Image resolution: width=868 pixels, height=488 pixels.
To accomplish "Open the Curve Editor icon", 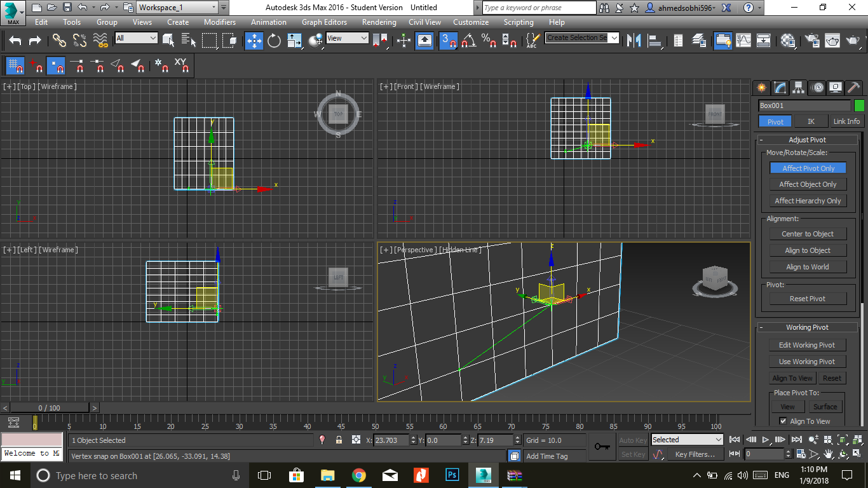I will [743, 41].
